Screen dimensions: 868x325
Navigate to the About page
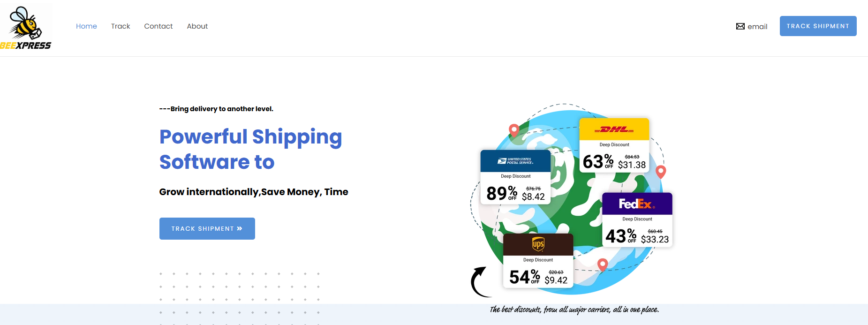(197, 26)
